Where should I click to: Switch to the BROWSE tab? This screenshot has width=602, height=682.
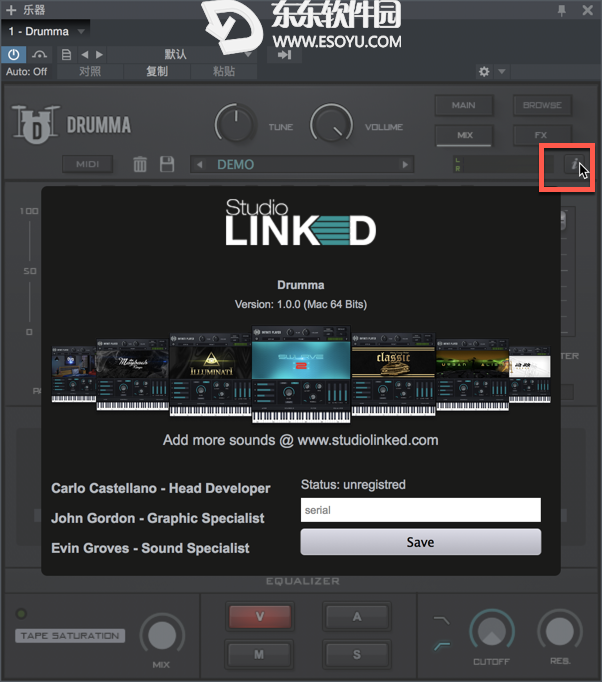[x=542, y=105]
